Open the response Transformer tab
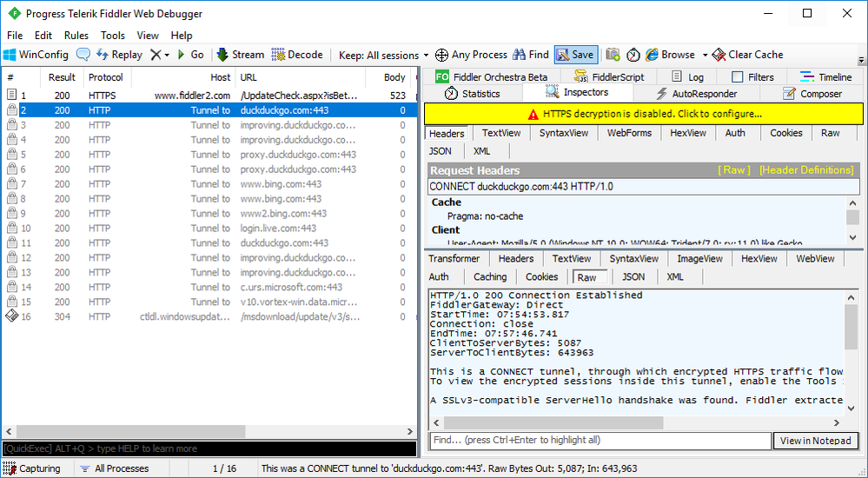The width and height of the screenshot is (868, 478). pos(454,259)
